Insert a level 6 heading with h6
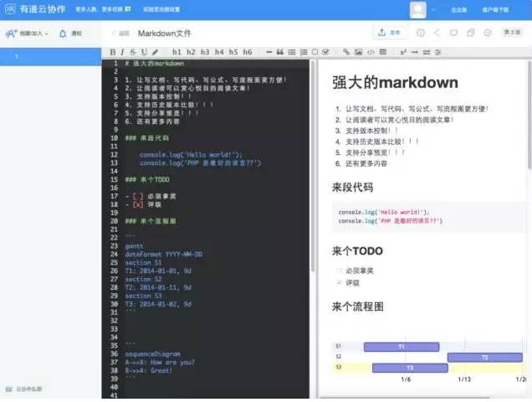 pyautogui.click(x=248, y=52)
